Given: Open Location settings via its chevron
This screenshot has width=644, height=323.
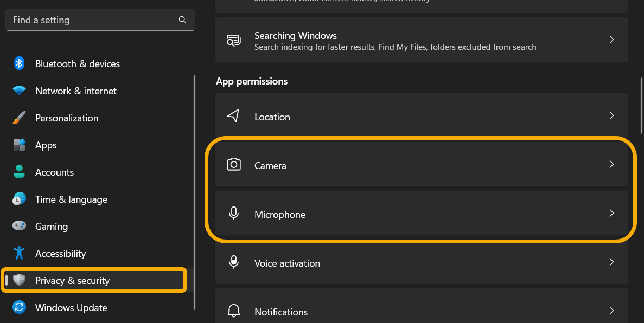Looking at the screenshot, I should (611, 115).
